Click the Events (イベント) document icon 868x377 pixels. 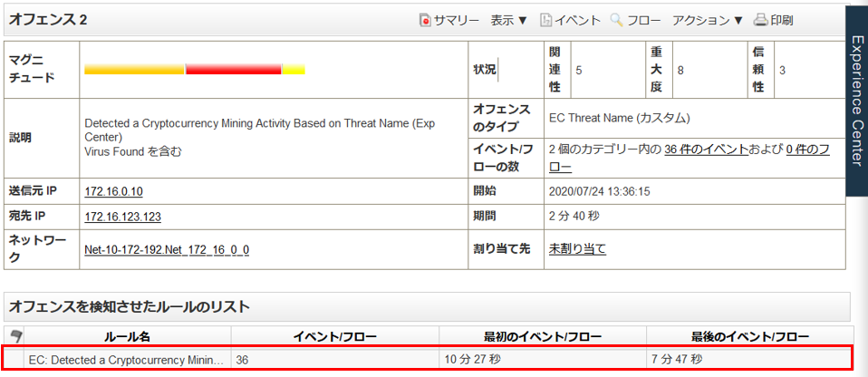pyautogui.click(x=545, y=21)
